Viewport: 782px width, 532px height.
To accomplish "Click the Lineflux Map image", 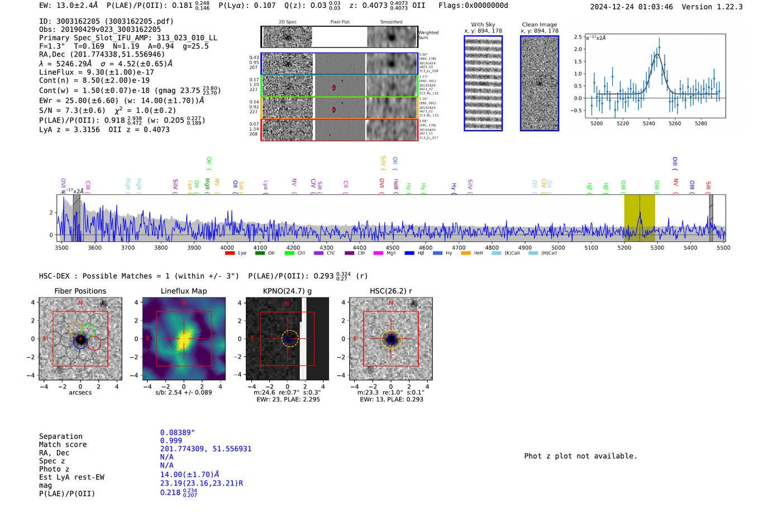I will coord(184,339).
